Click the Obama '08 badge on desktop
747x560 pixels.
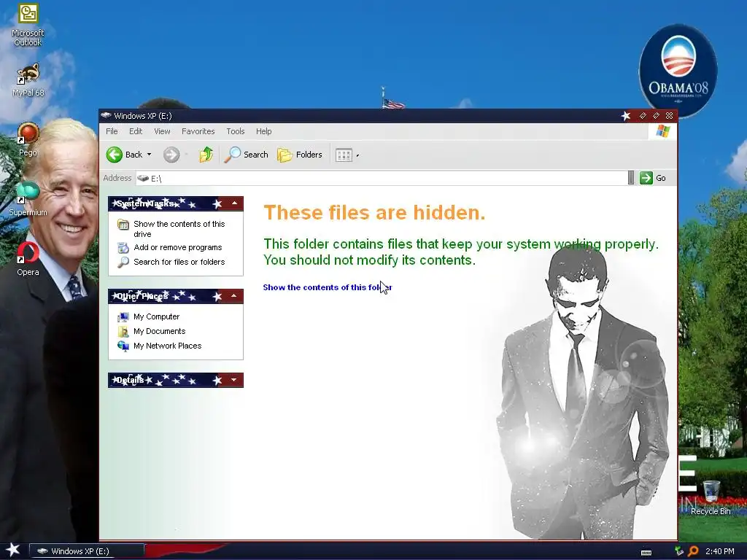(678, 71)
